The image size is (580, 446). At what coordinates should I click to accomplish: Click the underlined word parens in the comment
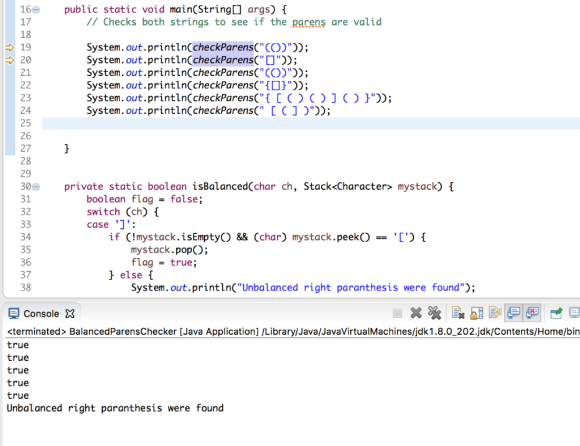[x=308, y=22]
